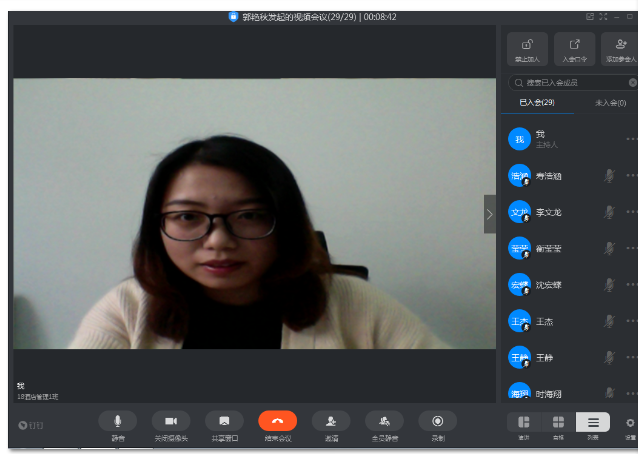Collapse the participant panel with arrow handle

[x=489, y=214]
